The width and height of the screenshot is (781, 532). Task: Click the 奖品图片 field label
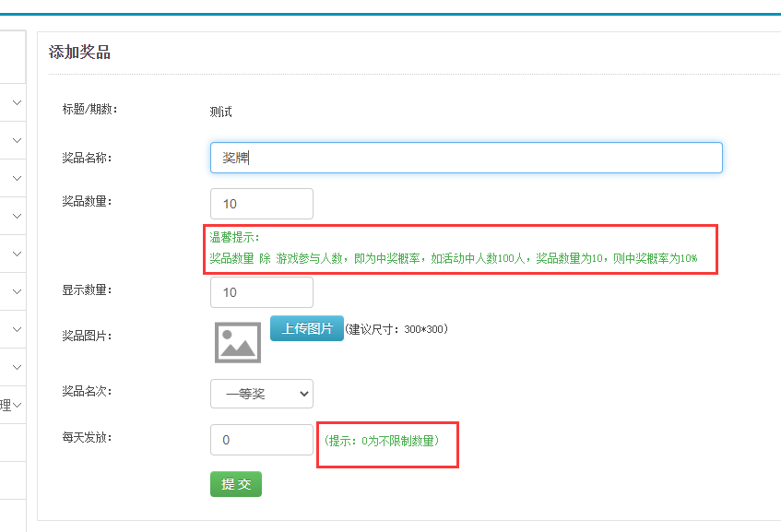tap(87, 336)
